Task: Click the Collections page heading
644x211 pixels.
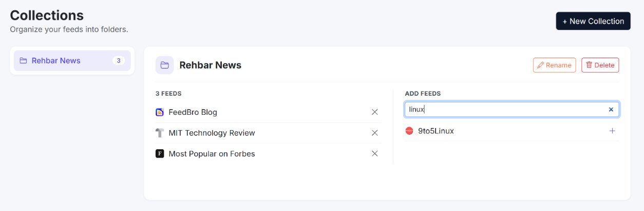Action: (x=47, y=15)
